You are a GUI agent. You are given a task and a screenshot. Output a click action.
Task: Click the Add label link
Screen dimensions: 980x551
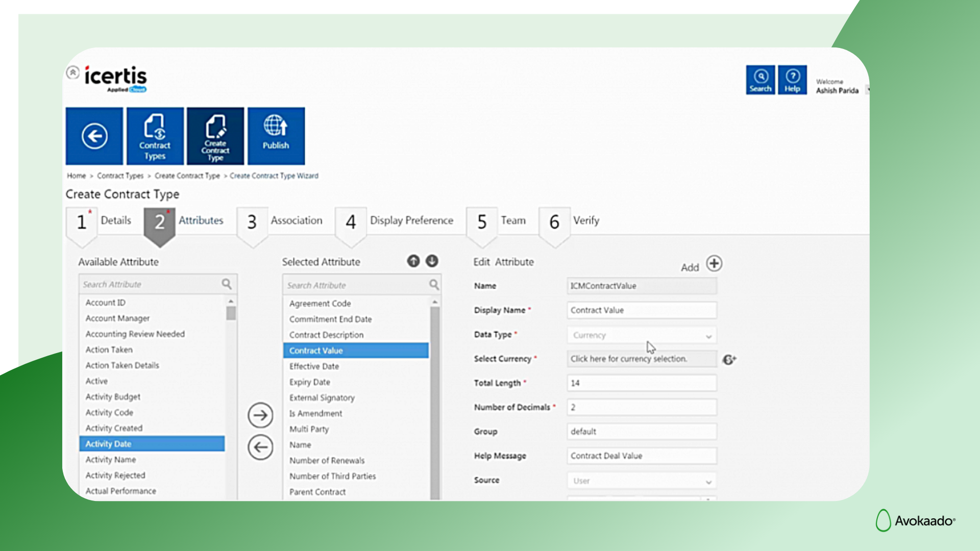[690, 267]
